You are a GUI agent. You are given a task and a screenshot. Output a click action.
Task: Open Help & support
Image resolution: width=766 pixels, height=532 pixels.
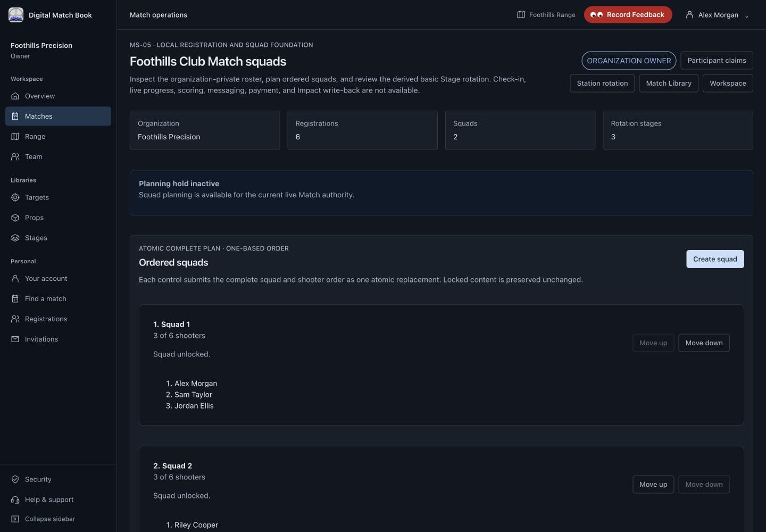pyautogui.click(x=58, y=500)
